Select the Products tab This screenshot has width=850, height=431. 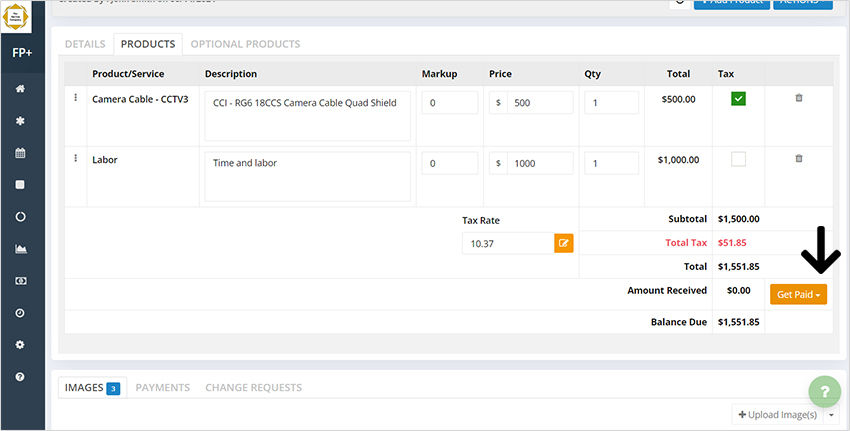[x=148, y=44]
